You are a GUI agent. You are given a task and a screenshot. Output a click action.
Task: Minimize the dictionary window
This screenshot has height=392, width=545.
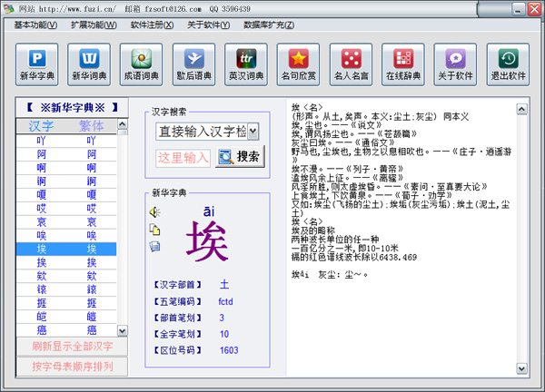click(518, 10)
